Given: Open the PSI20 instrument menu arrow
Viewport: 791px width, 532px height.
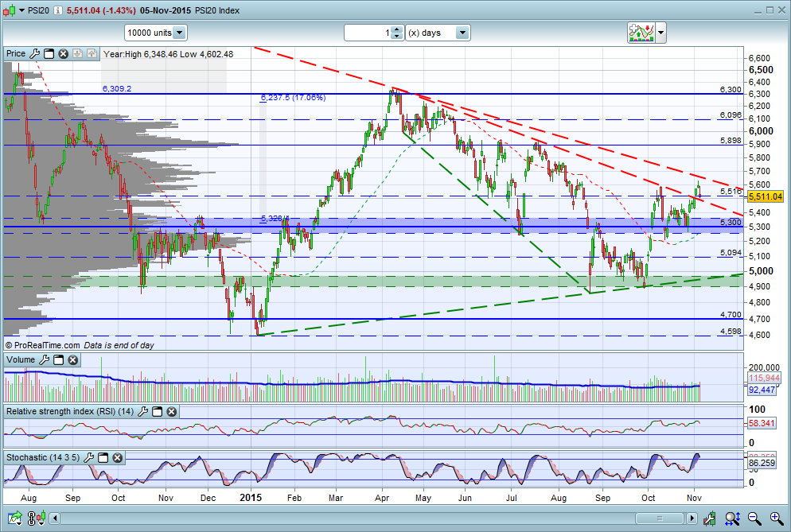Looking at the screenshot, I should pos(21,10).
